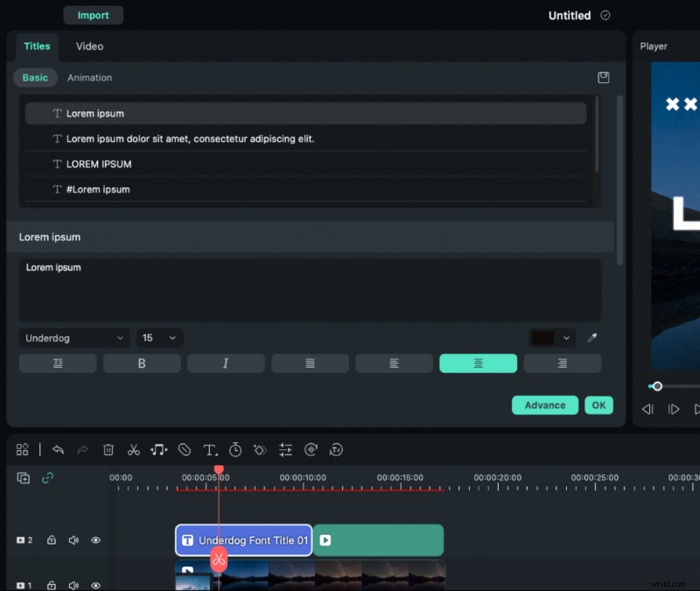Open the Animation sub-tab

click(x=90, y=78)
